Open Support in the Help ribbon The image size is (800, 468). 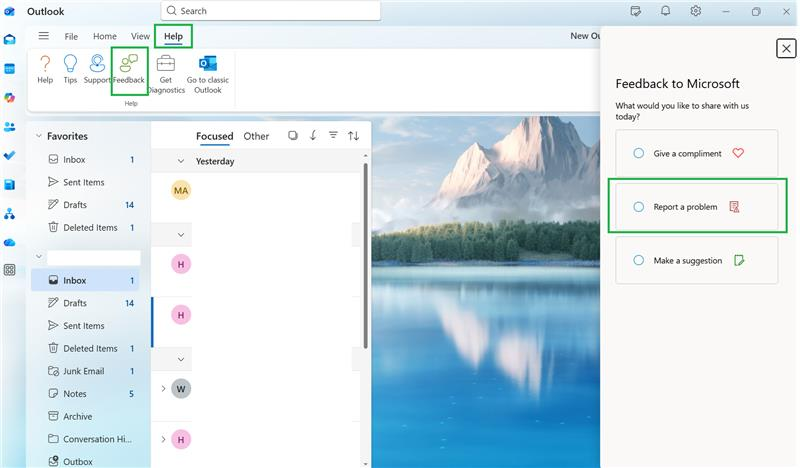point(97,69)
